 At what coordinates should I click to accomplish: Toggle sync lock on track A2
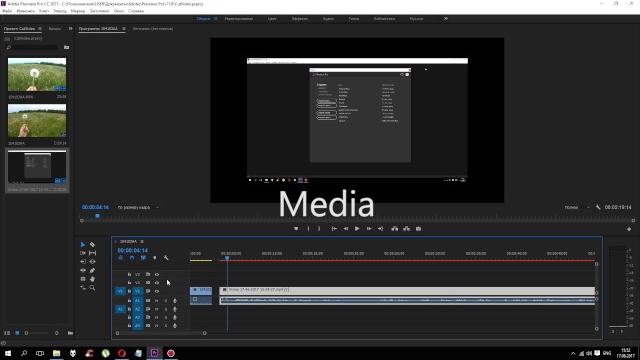point(148,309)
